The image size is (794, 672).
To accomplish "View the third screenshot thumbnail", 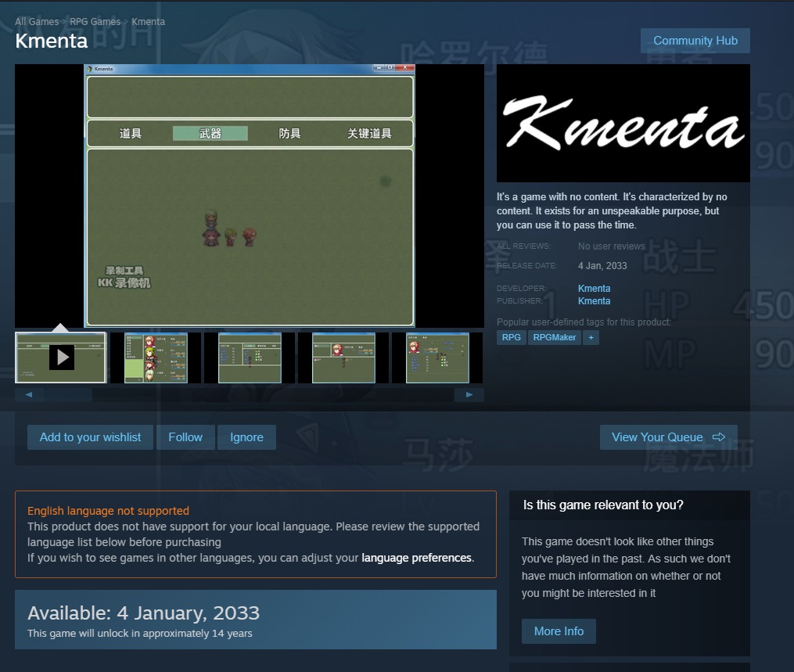I will 250,358.
